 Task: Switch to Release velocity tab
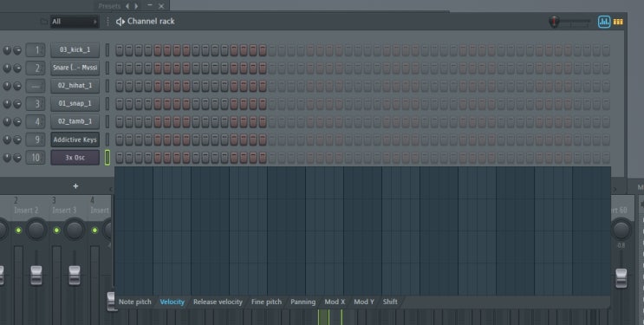(x=218, y=302)
